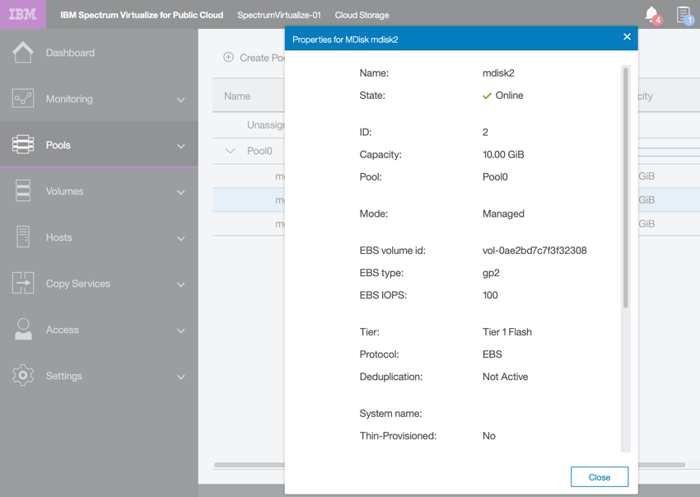Click the properties dialog vertical scrollbar
Image resolution: width=700 pixels, height=497 pixels.
coord(626,190)
